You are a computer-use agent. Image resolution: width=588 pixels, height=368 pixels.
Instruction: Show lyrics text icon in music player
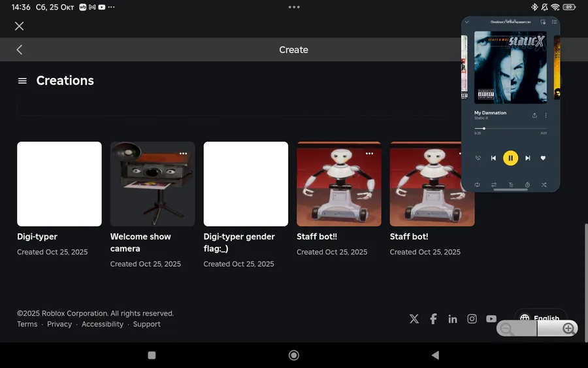tap(511, 184)
